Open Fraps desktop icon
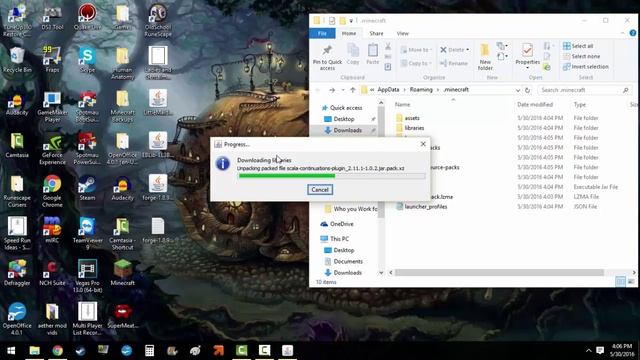This screenshot has width=640, height=360. [x=52, y=60]
